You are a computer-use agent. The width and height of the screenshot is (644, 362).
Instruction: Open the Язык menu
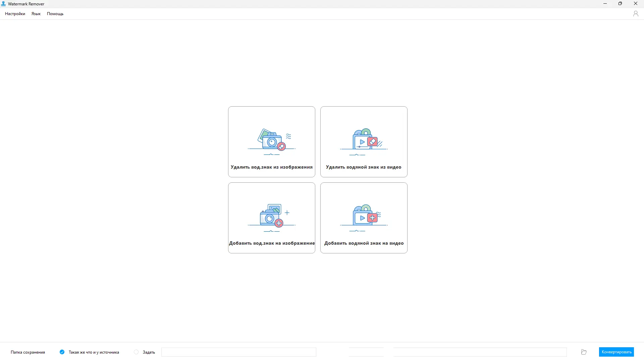tap(36, 14)
